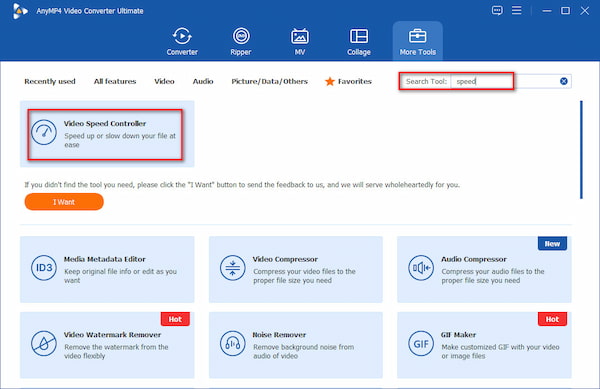Click the vertical scrollbar on the right
This screenshot has width=600, height=389.
[581, 150]
